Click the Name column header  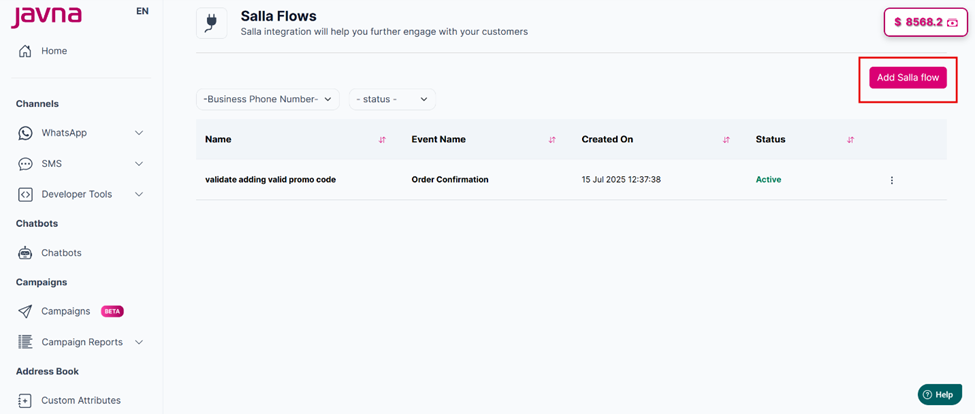pos(218,139)
